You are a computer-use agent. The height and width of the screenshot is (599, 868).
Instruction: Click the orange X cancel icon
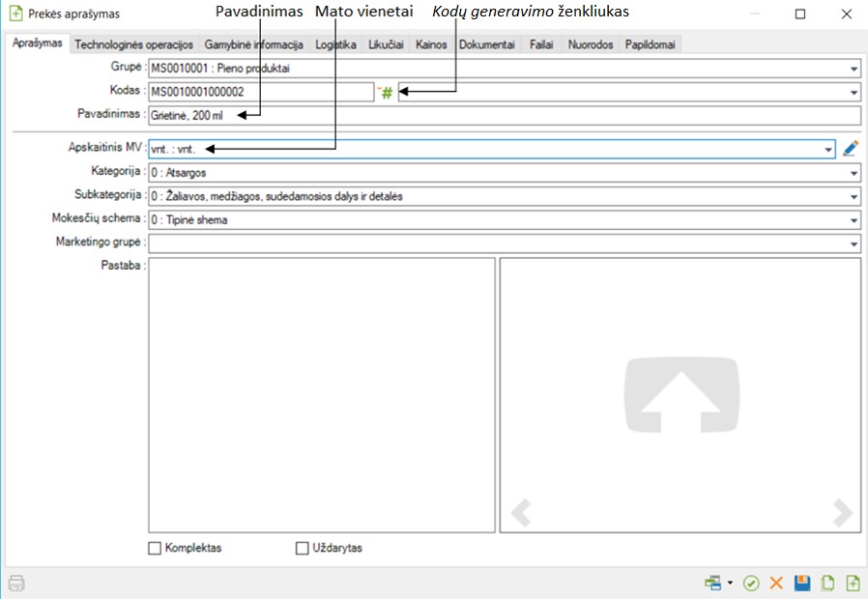pos(775,584)
